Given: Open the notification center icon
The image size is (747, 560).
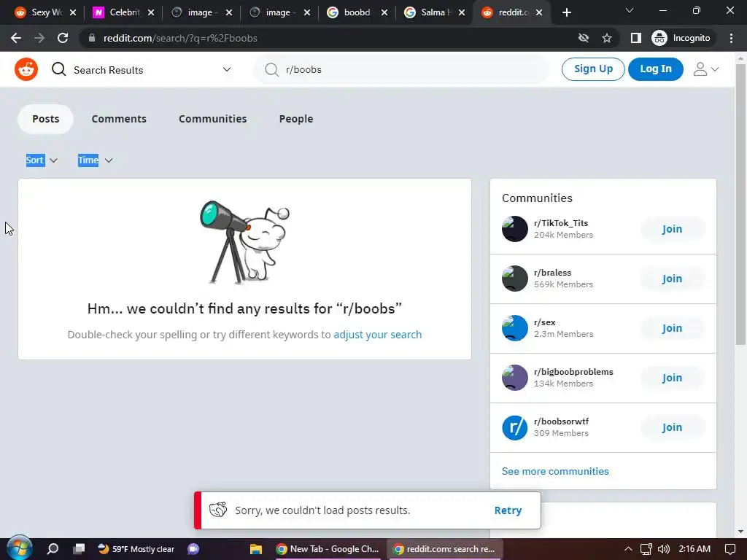Looking at the screenshot, I should point(729,549).
